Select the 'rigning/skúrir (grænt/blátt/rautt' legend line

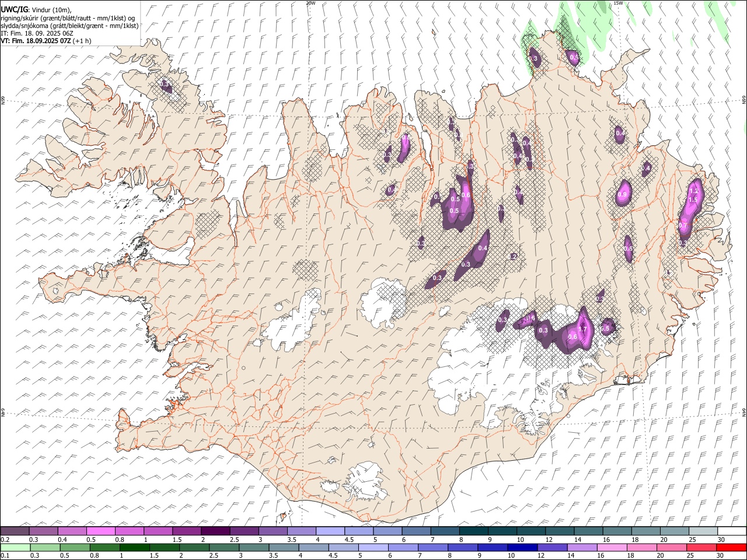[68, 18]
